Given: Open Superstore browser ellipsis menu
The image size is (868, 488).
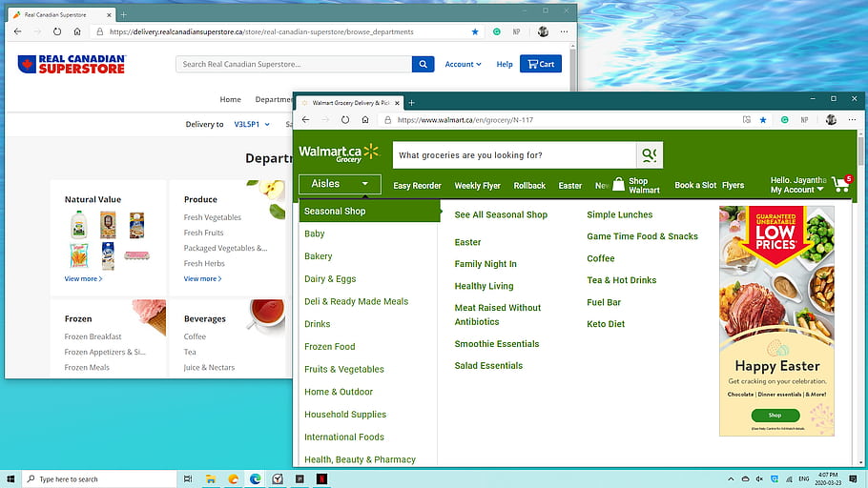Looking at the screenshot, I should tap(564, 31).
